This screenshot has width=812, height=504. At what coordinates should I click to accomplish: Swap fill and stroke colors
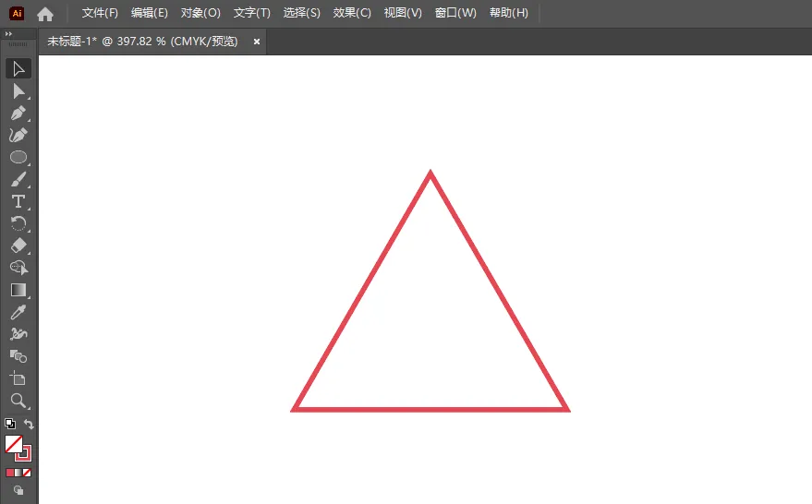[x=29, y=425]
